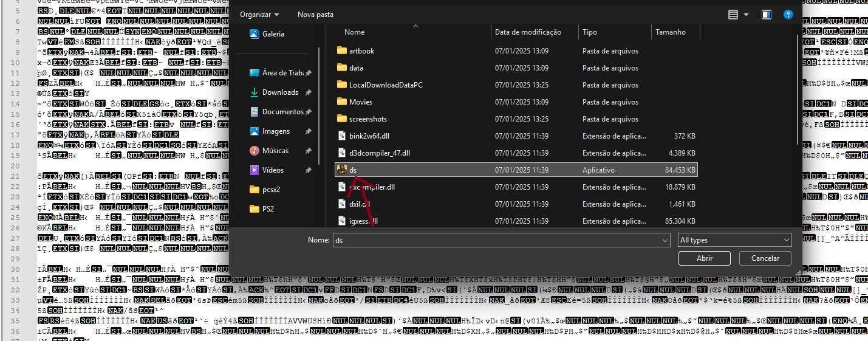Expand the view options dropdown arrow
868x341 pixels.
[x=747, y=15]
